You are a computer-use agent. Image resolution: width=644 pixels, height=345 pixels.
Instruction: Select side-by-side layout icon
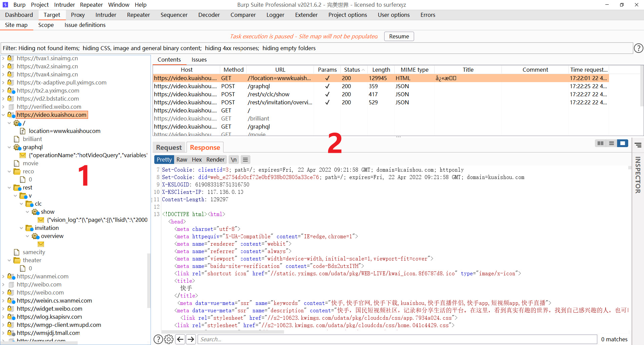pyautogui.click(x=600, y=143)
